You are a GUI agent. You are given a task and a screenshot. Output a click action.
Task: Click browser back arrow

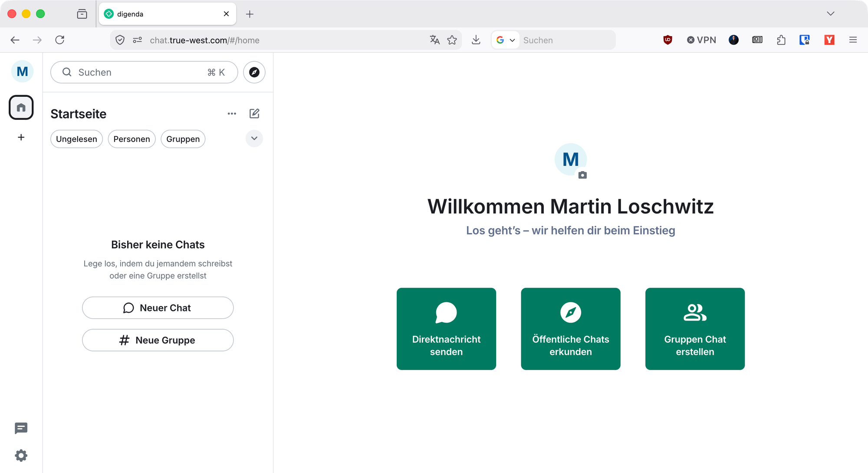click(x=15, y=40)
